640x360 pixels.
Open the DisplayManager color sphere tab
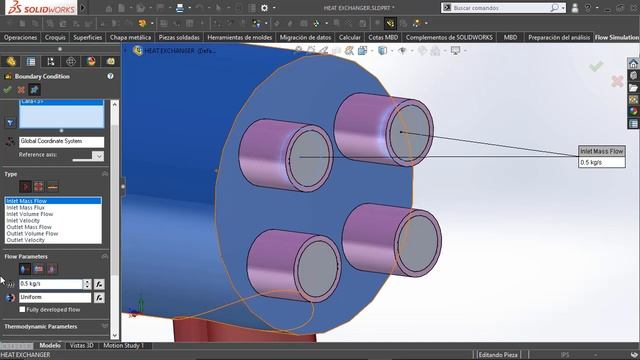click(91, 62)
